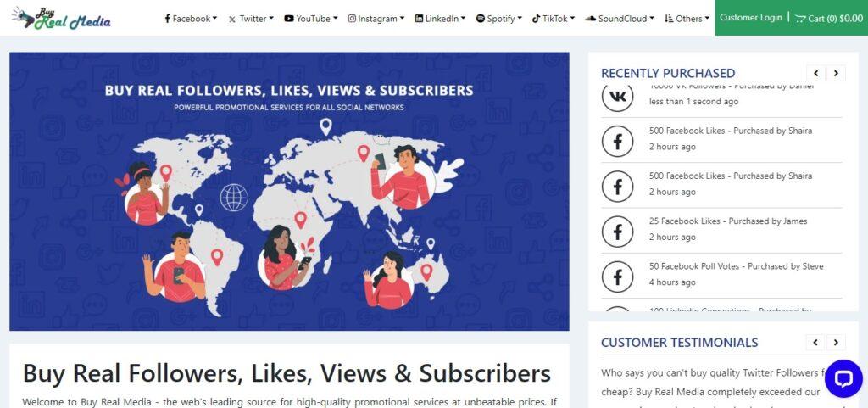This screenshot has height=408, width=868.
Task: Show next recently purchased items arrow
Action: [836, 73]
